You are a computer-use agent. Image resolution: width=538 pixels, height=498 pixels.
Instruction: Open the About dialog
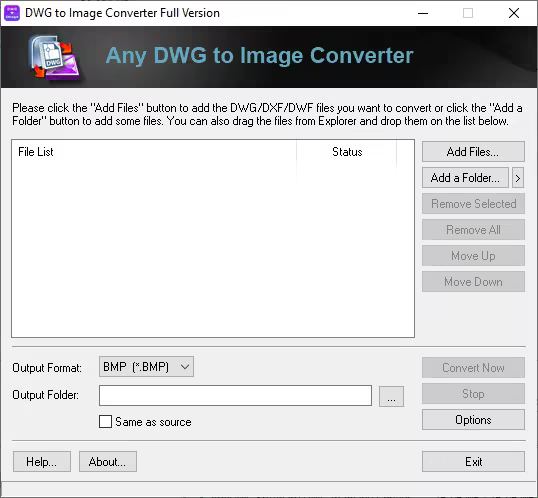tap(108, 462)
